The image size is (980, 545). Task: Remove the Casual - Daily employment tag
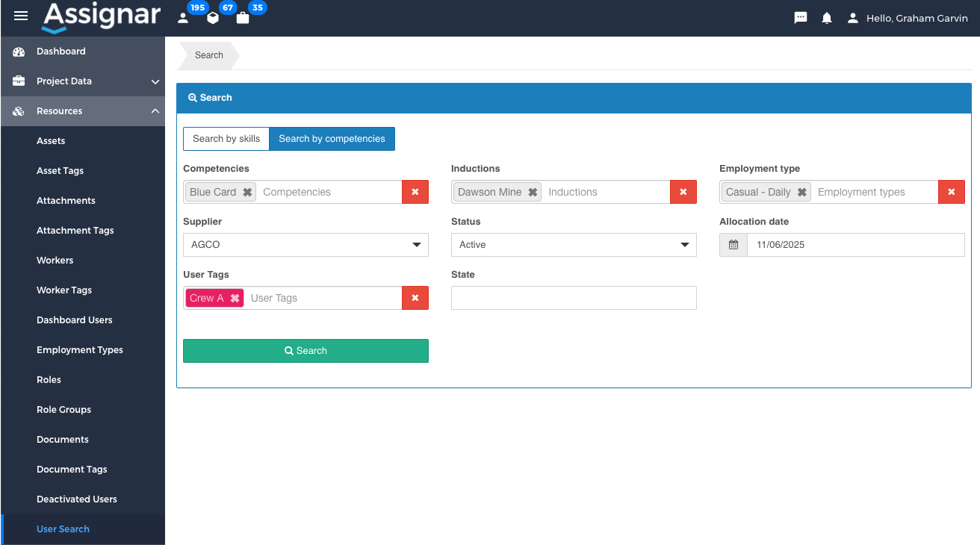click(801, 192)
